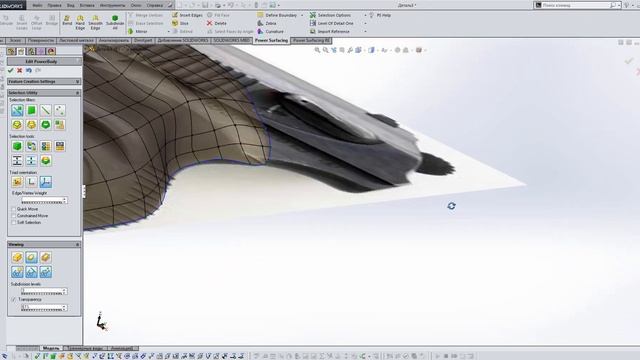Switch to the SOLIDWORKS MBD tab

pos(232,41)
